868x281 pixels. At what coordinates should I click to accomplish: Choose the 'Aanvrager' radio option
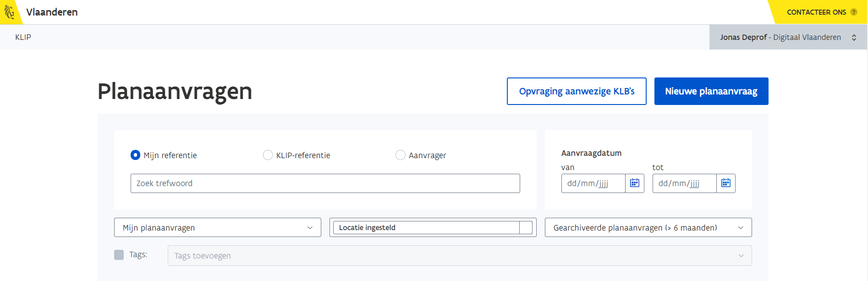400,155
